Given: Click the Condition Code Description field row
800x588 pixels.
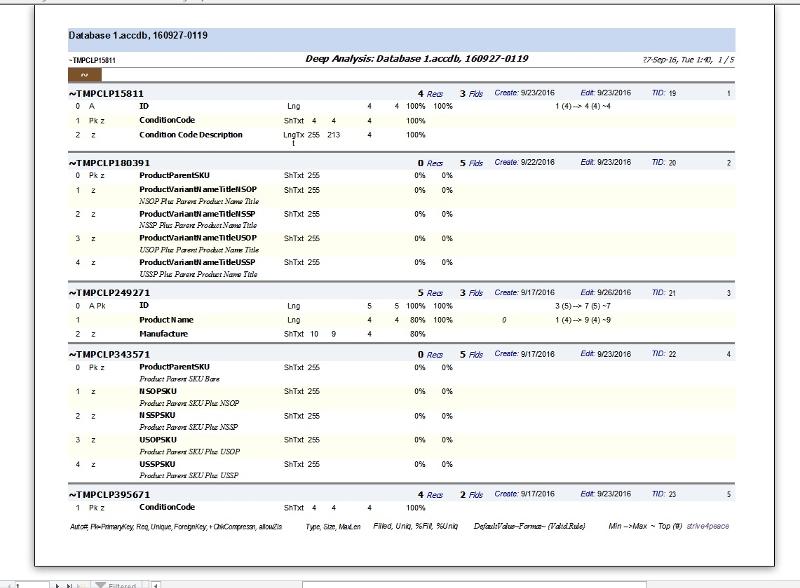Looking at the screenshot, I should pos(190,135).
